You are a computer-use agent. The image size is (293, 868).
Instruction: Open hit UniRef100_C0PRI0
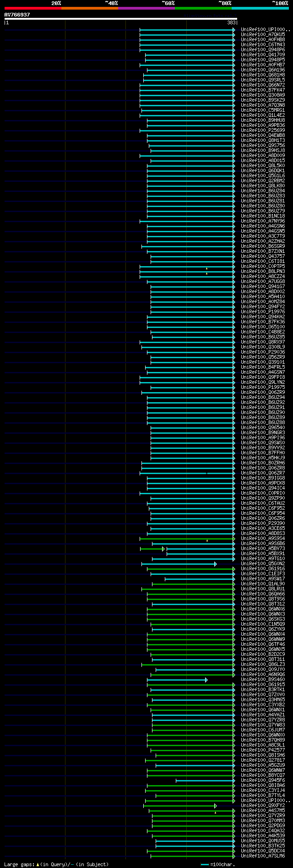click(263, 493)
